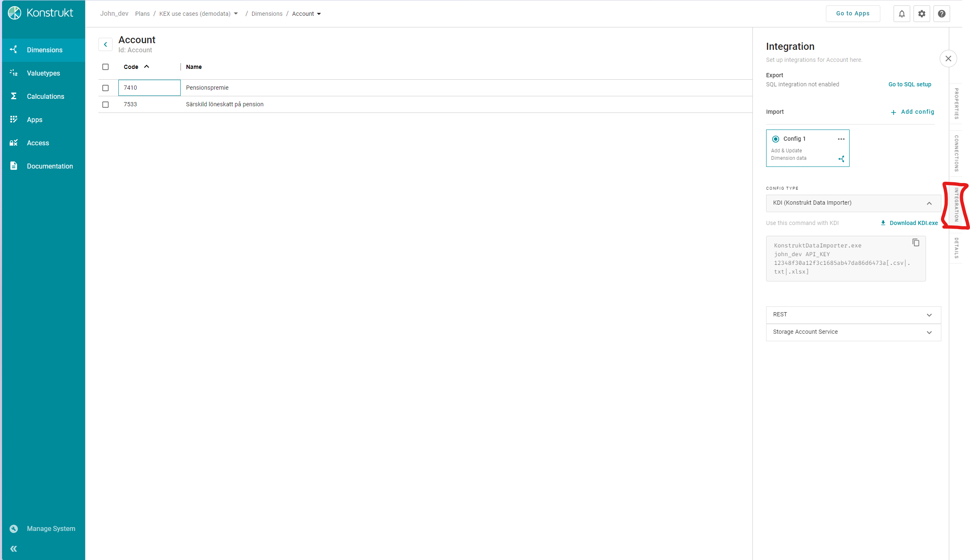Image resolution: width=970 pixels, height=560 pixels.
Task: Click the notifications bell icon
Action: [901, 14]
